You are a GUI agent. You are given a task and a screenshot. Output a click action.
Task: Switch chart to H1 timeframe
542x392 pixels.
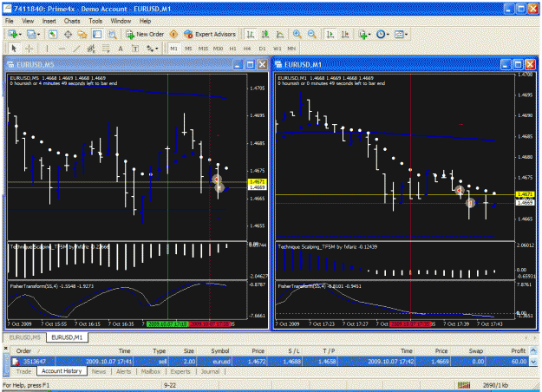232,49
